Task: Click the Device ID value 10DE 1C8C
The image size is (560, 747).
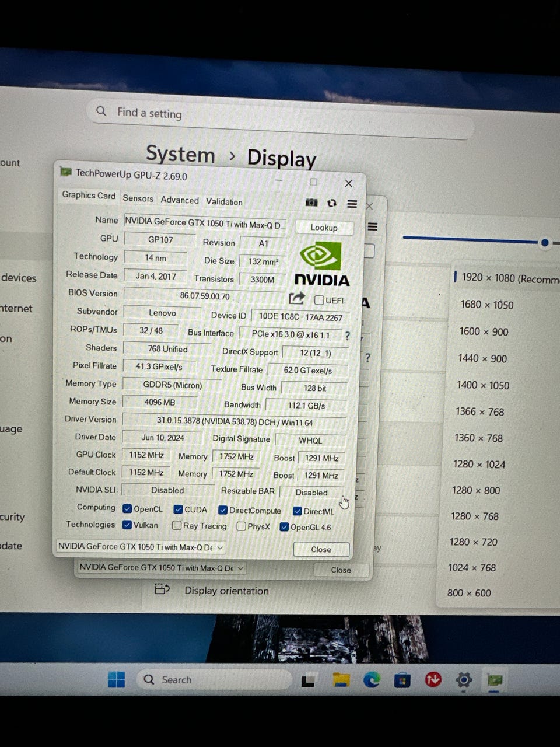Action: pyautogui.click(x=300, y=316)
